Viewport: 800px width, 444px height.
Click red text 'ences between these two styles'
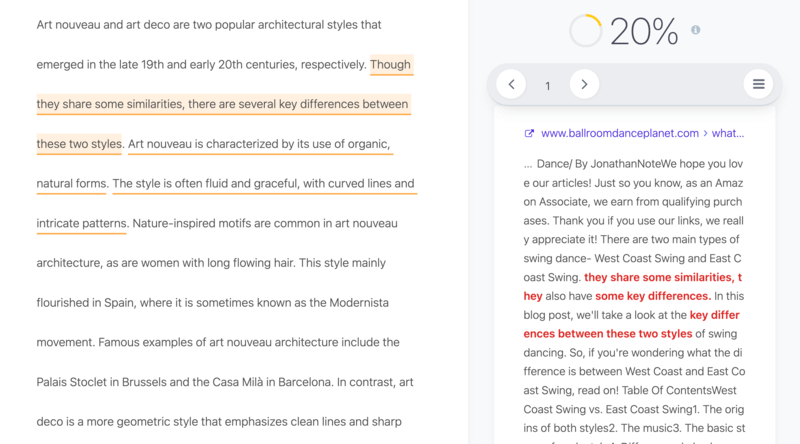click(x=608, y=334)
